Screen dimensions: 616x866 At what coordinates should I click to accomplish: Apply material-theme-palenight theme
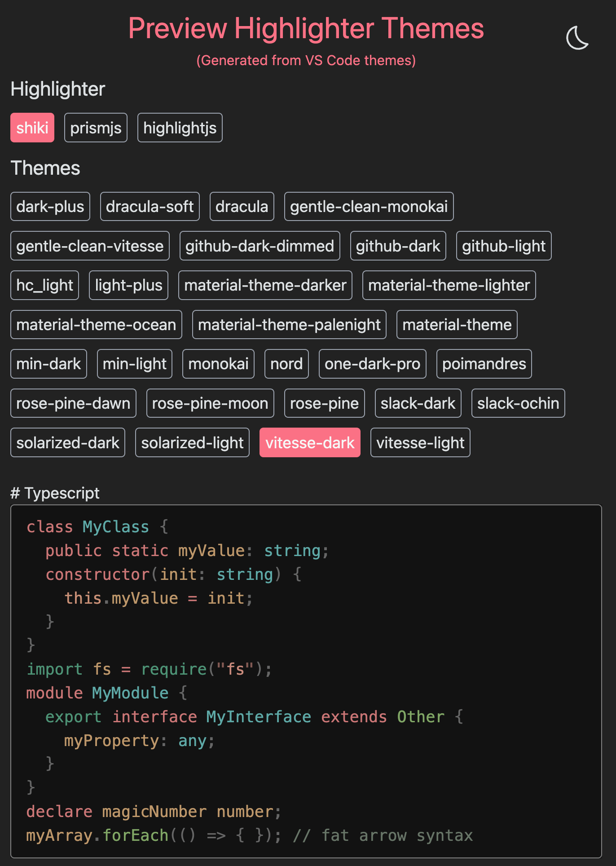(x=289, y=325)
